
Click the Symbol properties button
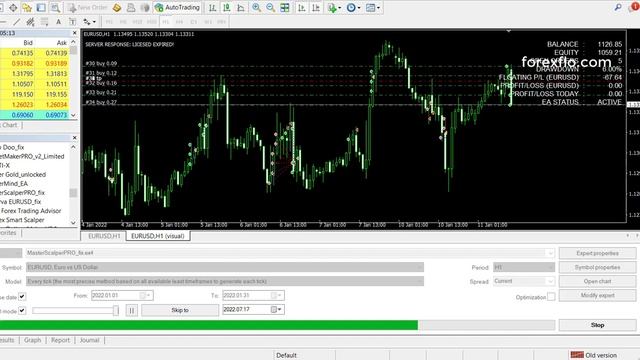click(597, 267)
